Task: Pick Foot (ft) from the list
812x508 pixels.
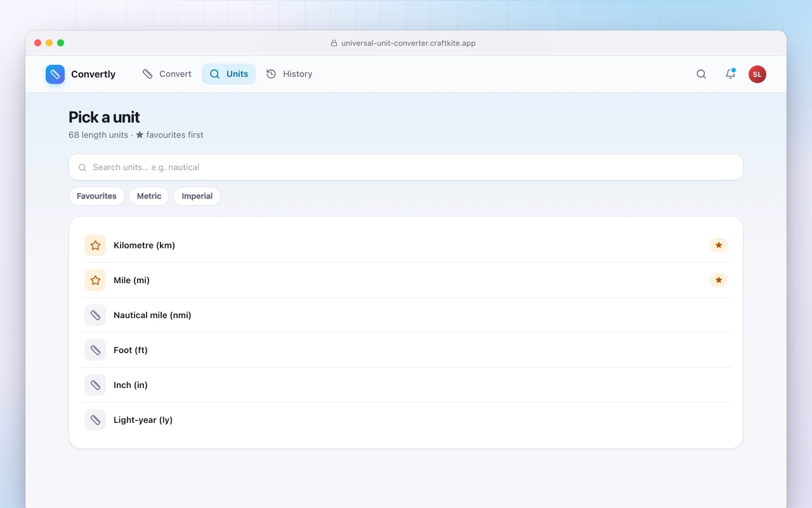Action: [406, 350]
